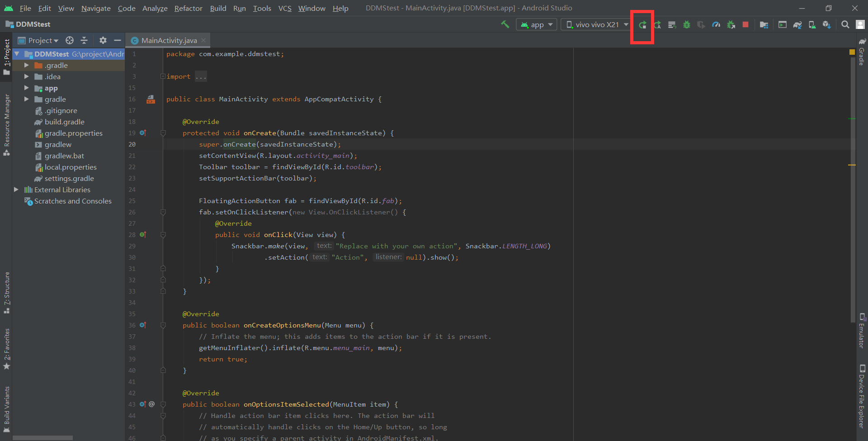868x441 pixels.
Task: Expand the gradle folder
Action: [x=26, y=99]
